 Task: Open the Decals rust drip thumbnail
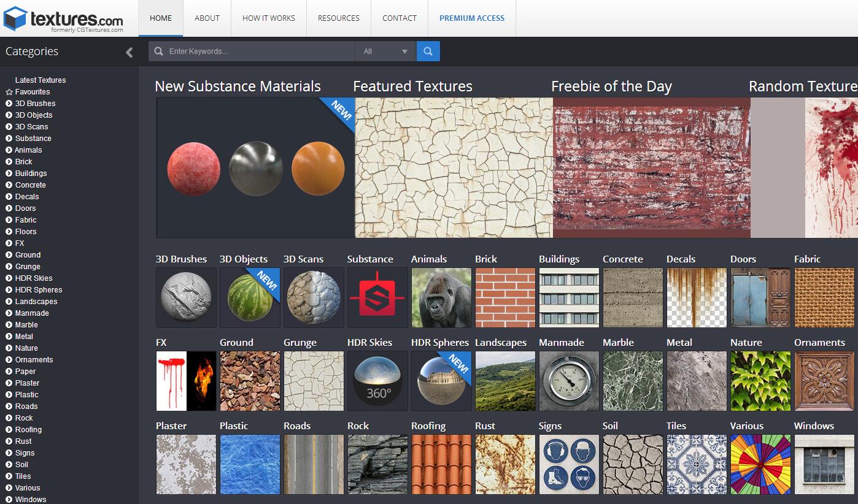697,297
